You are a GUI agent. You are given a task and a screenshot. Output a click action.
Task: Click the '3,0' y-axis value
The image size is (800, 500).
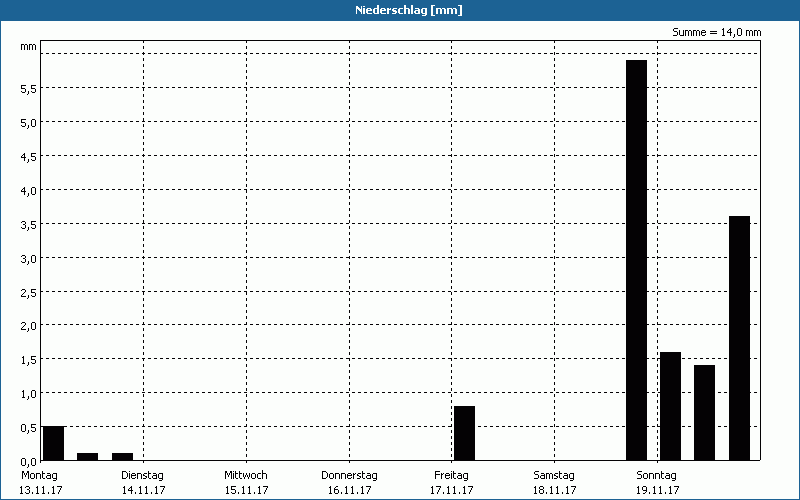29,259
